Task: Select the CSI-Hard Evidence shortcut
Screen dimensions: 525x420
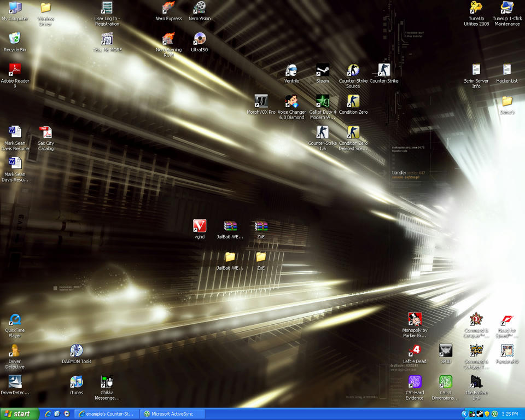Action: (415, 388)
